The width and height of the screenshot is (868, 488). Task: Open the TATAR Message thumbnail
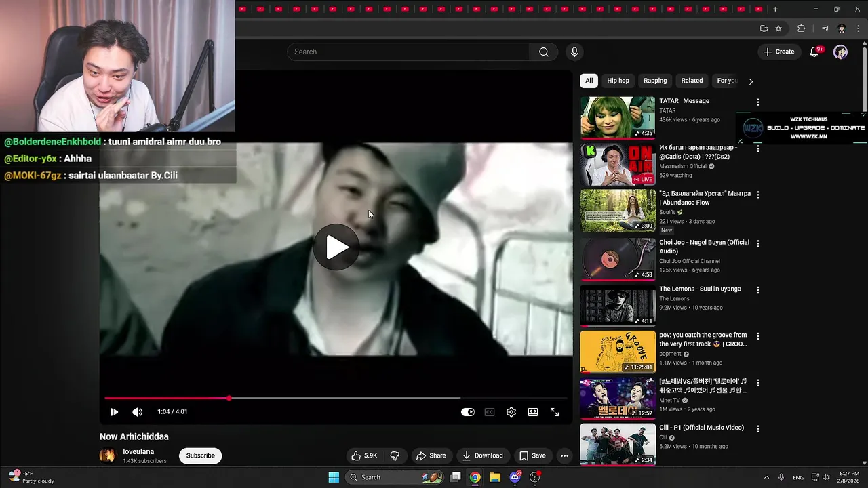click(618, 117)
